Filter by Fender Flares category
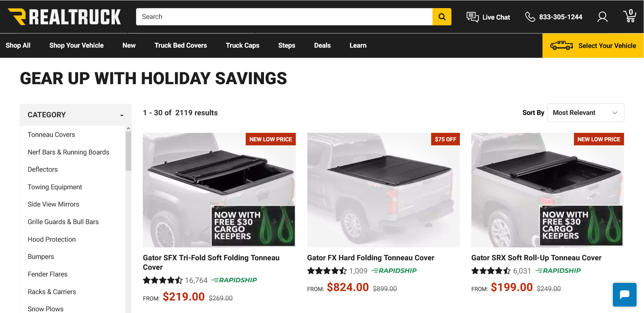Screen dimensions: 644x313 [47, 274]
